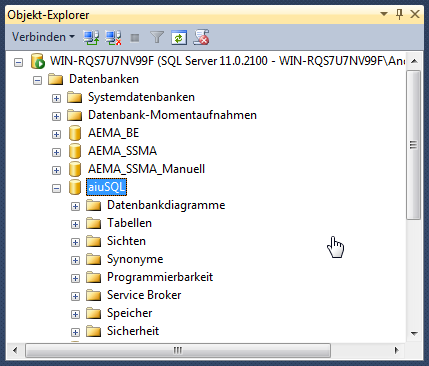Screen dimensions: 429x366
Task: Click the Systemdatenbanken folder icon
Action: pyautogui.click(x=74, y=97)
